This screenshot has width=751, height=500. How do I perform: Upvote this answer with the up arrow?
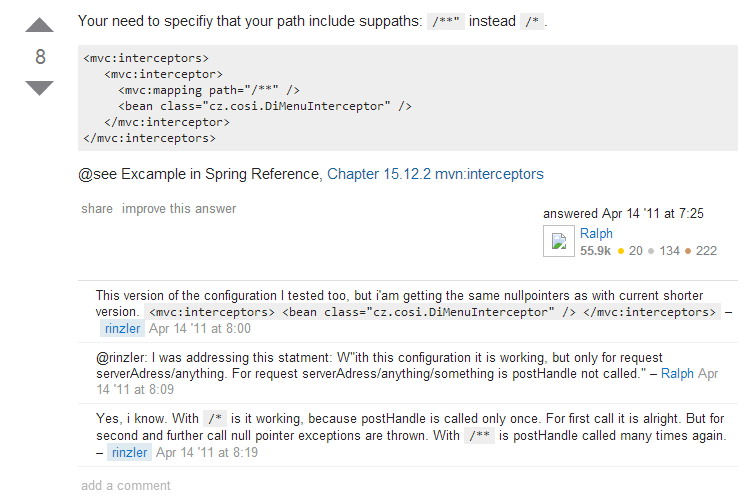point(39,25)
